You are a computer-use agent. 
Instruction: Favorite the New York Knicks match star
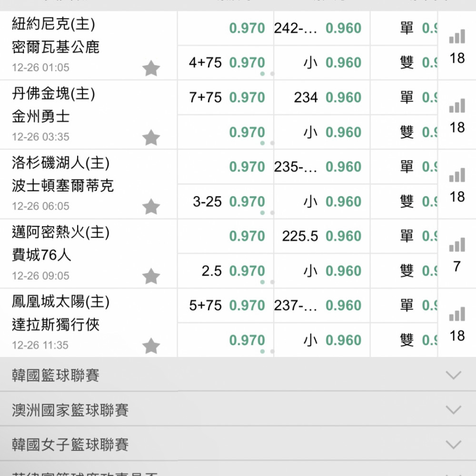pos(151,69)
